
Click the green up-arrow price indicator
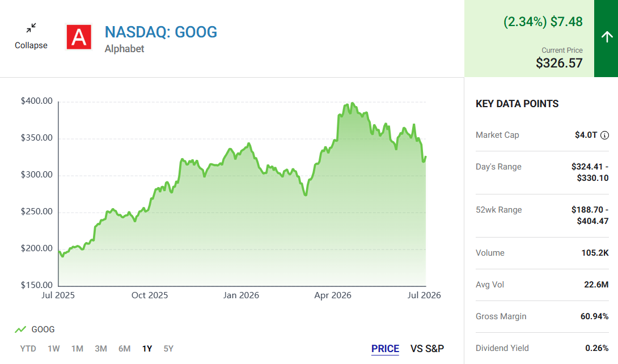[x=606, y=38]
